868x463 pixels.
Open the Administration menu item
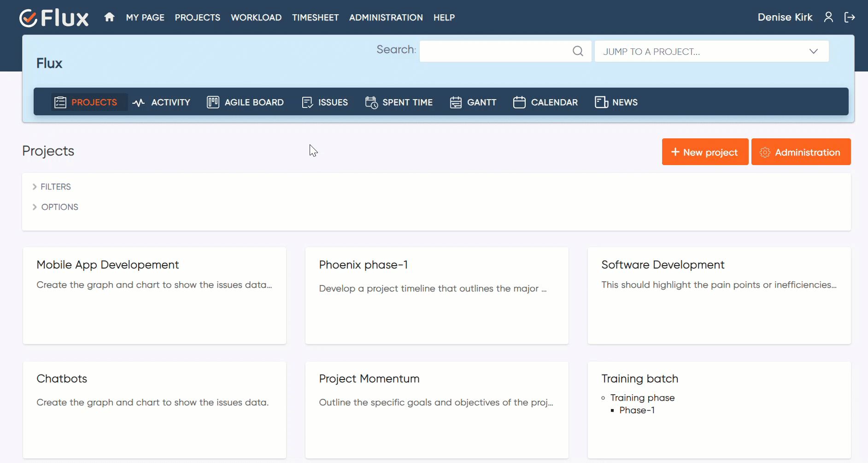click(386, 18)
